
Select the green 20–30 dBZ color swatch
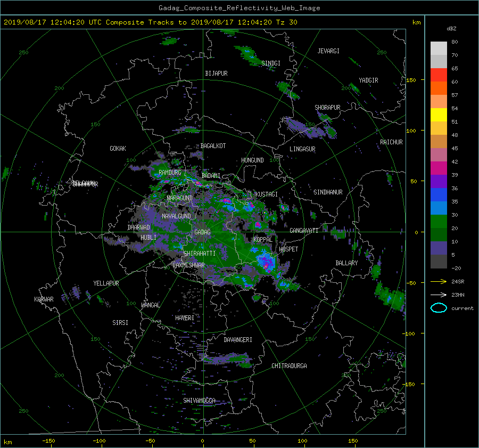coord(439,221)
